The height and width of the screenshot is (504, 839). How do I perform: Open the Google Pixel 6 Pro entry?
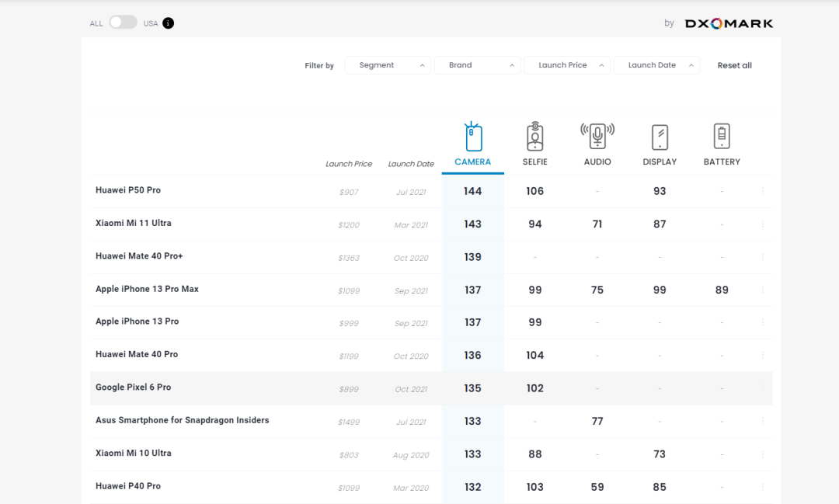[x=133, y=388]
